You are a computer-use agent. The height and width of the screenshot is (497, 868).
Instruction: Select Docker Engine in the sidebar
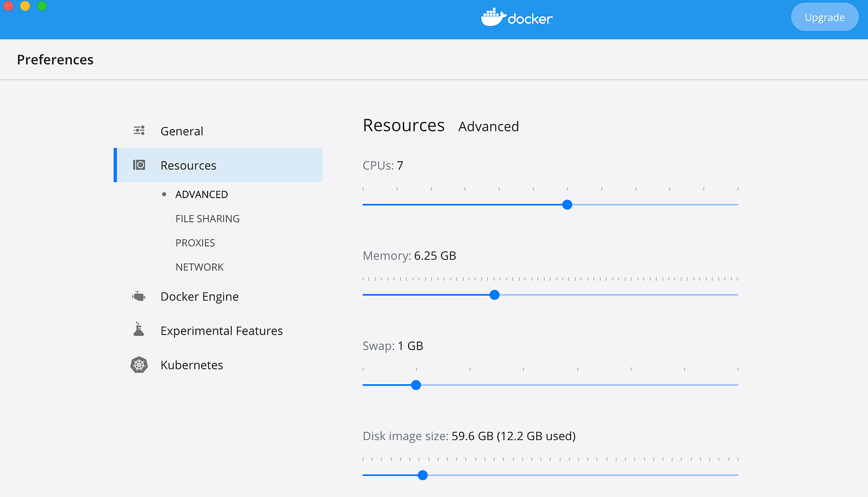pyautogui.click(x=199, y=297)
